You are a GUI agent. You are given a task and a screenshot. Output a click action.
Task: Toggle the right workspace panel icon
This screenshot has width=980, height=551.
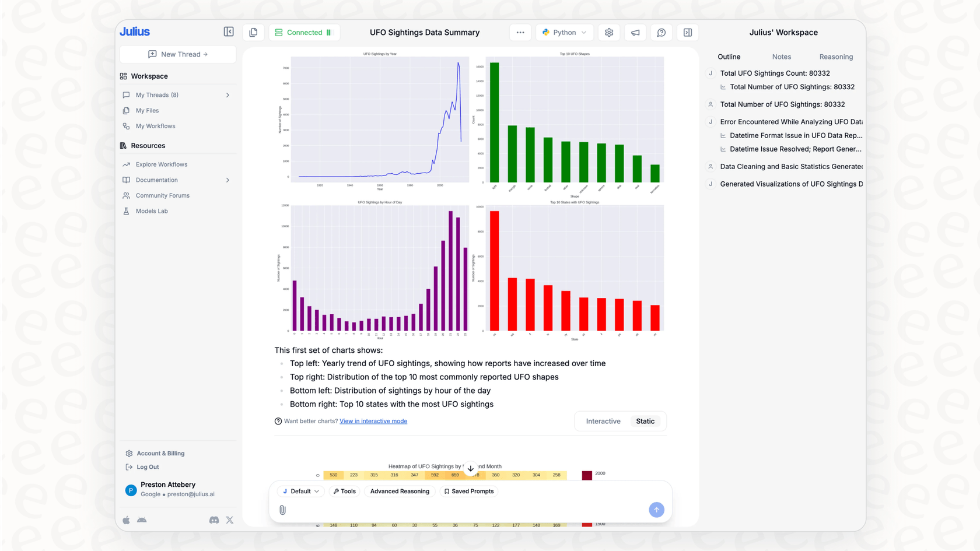pos(688,33)
